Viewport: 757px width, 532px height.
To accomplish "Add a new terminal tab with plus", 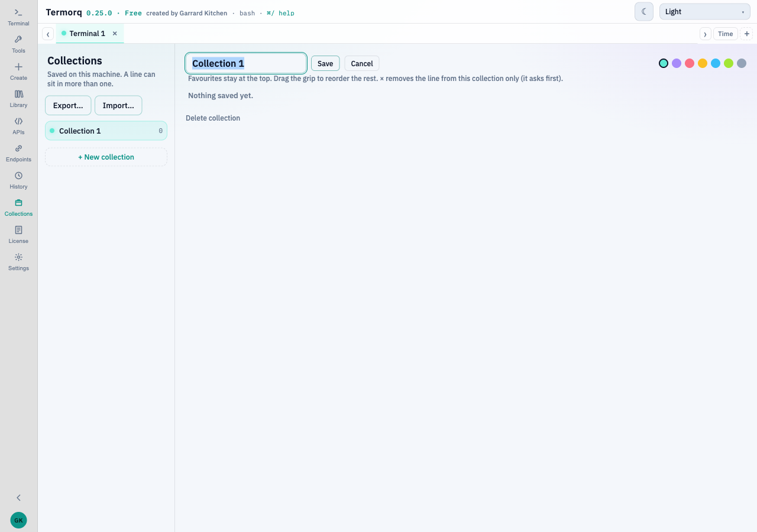I will (747, 34).
